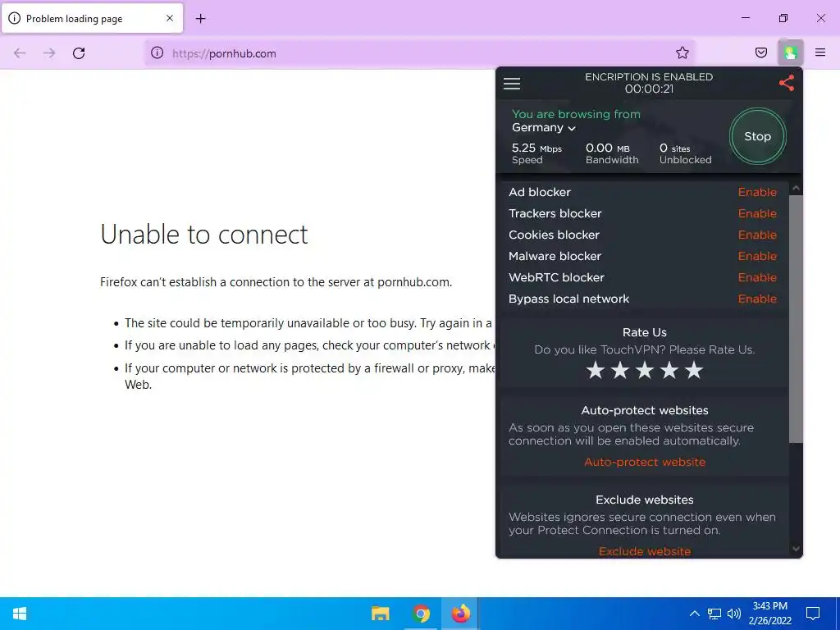Open Windows Start menu

pos(20,614)
